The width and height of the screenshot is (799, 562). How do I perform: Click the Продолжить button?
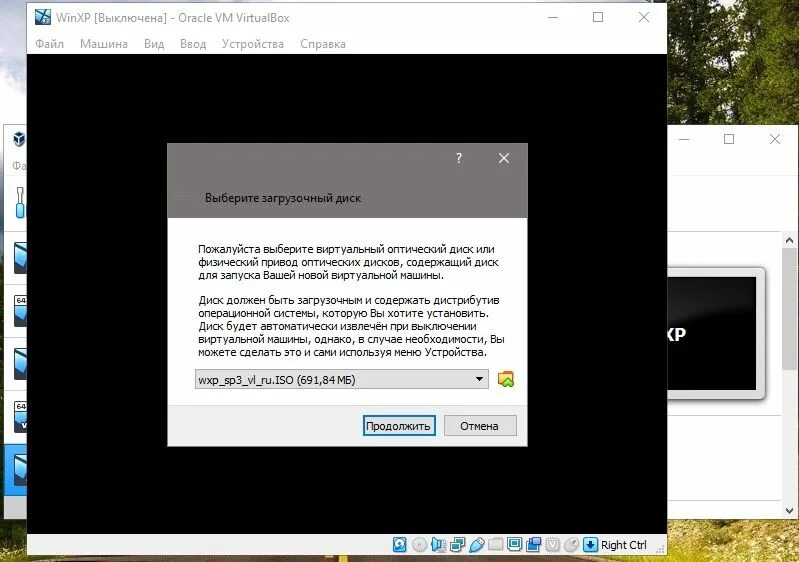(x=398, y=425)
